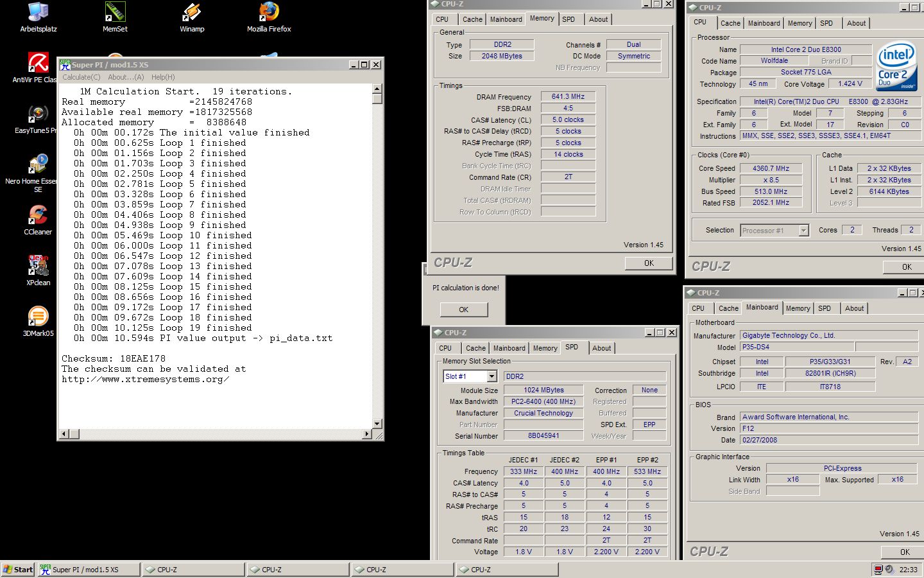Confirm the PI calculation is done dialog
The image size is (924, 578).
pos(464,310)
